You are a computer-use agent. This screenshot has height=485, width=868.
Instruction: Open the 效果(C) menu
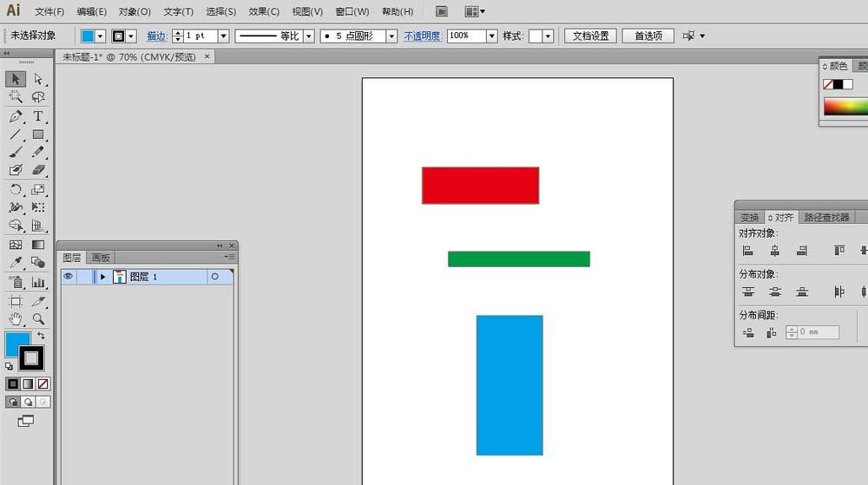(264, 11)
